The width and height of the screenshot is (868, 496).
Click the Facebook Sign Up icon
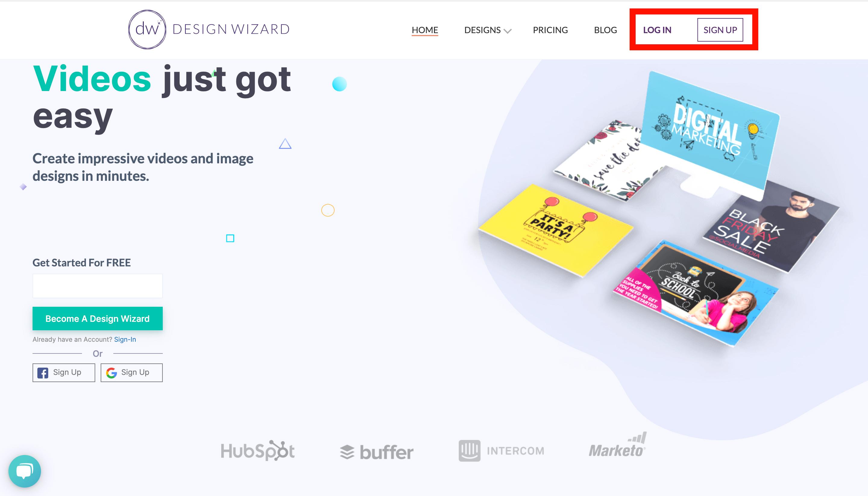pos(43,372)
